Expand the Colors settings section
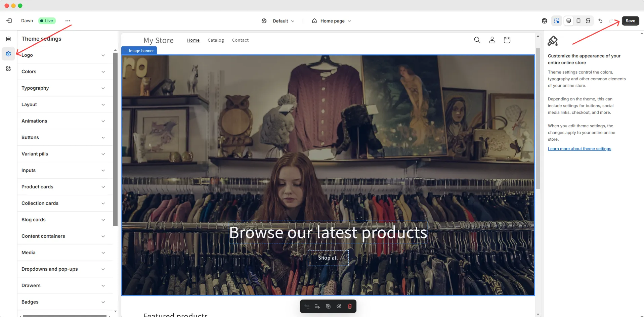This screenshot has width=644, height=317. pos(65,72)
